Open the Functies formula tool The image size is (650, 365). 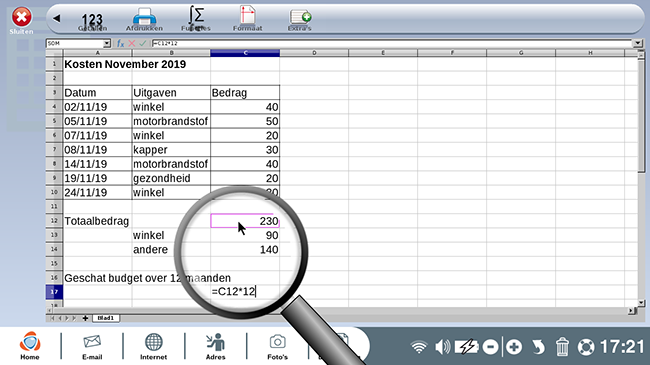(196, 18)
